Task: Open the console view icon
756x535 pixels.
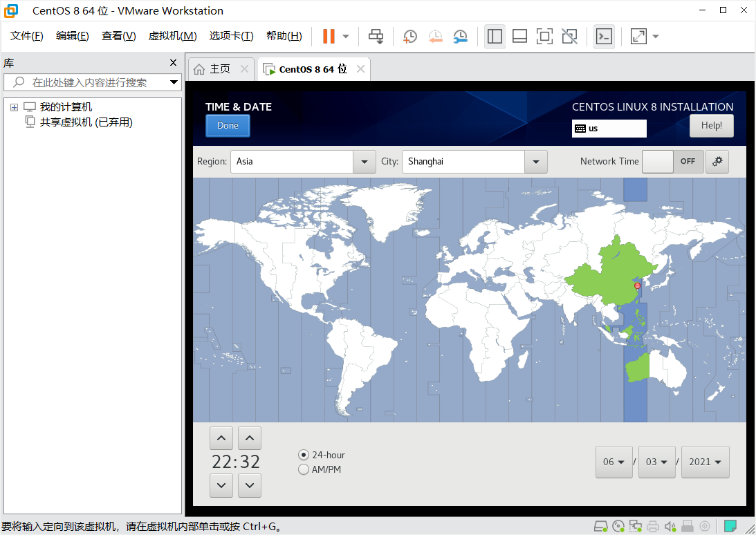Action: tap(604, 36)
